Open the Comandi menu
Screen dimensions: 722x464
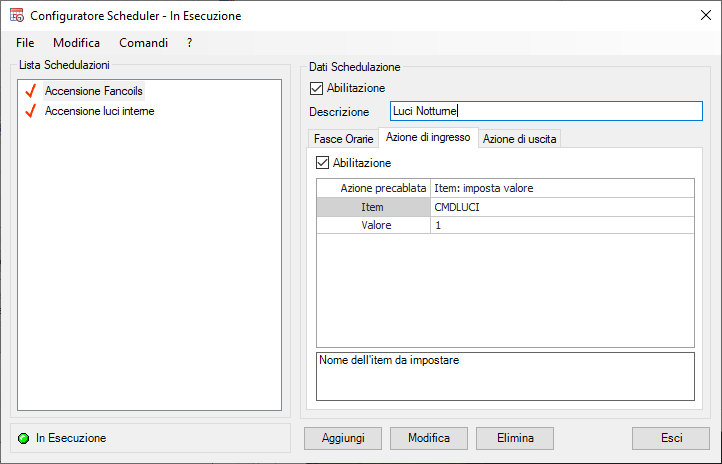(143, 43)
